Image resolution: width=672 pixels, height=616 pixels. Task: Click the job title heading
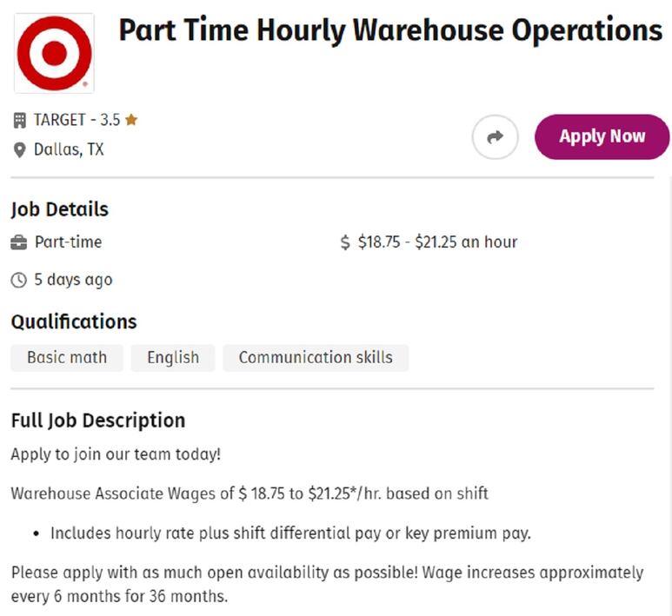[x=390, y=30]
